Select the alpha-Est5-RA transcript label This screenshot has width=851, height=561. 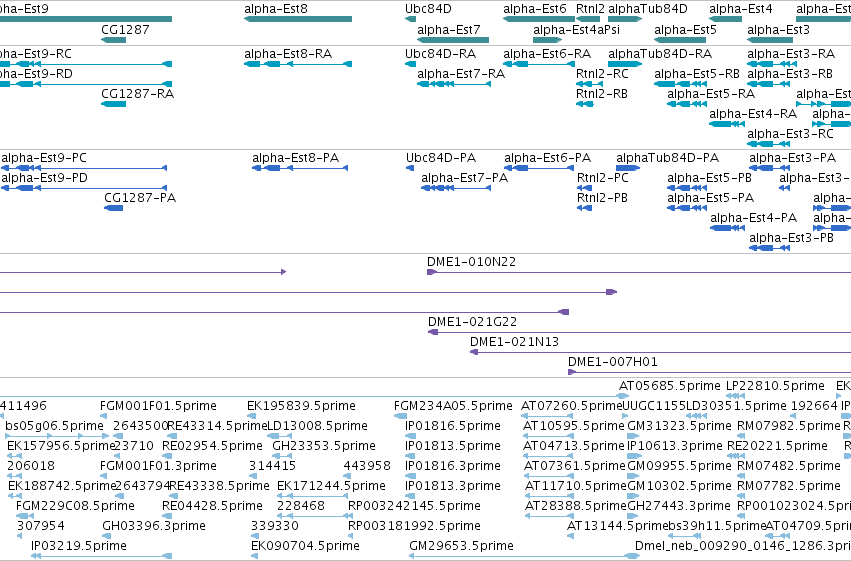[711, 93]
